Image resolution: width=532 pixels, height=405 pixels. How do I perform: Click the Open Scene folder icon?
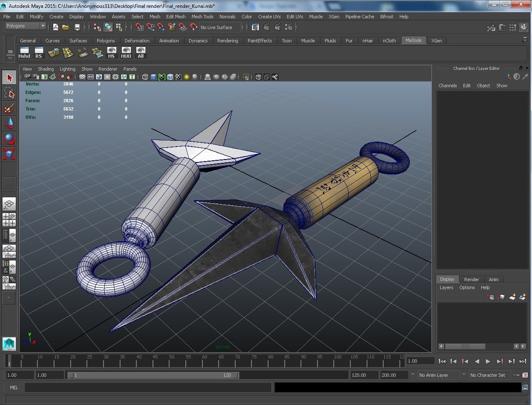pyautogui.click(x=66, y=27)
